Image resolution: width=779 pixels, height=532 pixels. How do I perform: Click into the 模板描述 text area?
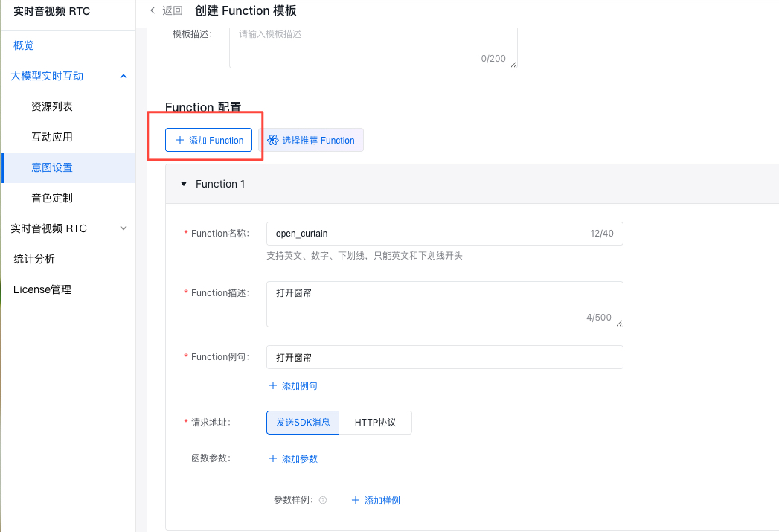[372, 46]
